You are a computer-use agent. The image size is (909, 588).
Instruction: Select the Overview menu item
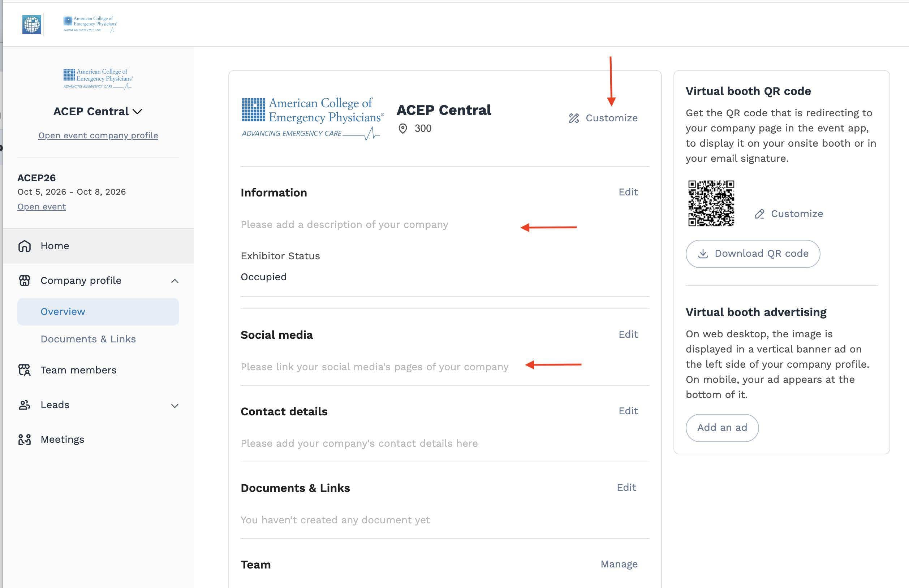tap(98, 312)
